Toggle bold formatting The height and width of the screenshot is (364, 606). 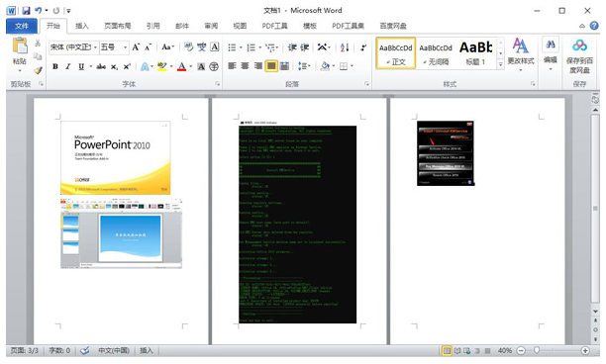pos(55,66)
